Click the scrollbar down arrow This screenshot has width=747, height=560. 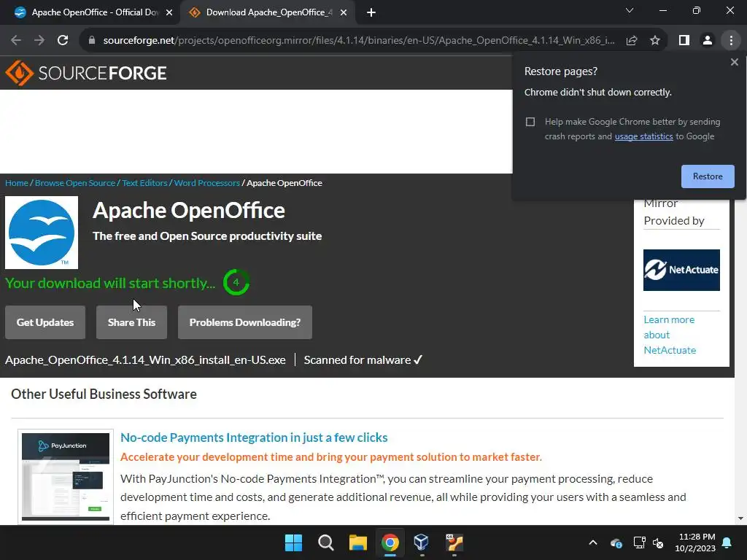pos(740,518)
